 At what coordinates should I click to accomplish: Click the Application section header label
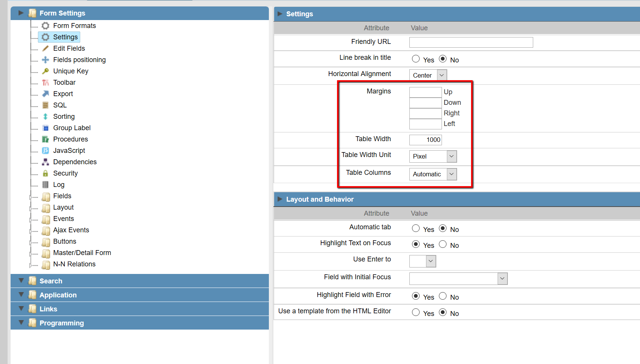click(58, 295)
